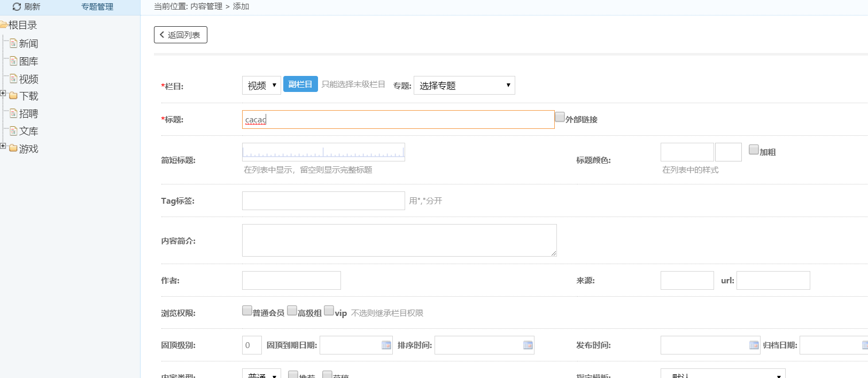The image size is (868, 378).
Task: Expand the 下载 tree node
Action: coord(3,94)
